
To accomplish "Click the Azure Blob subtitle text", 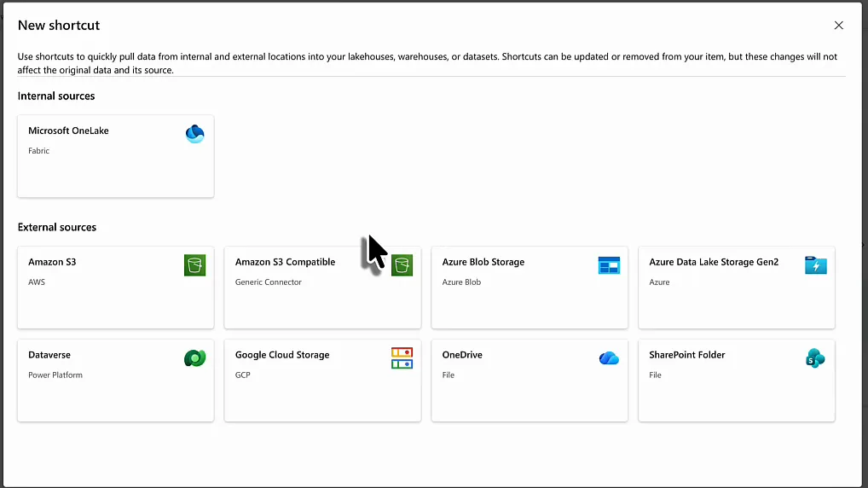I will (461, 282).
